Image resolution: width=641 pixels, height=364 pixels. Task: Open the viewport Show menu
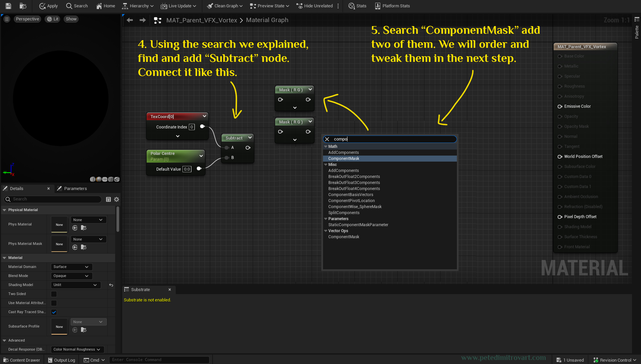pos(71,19)
